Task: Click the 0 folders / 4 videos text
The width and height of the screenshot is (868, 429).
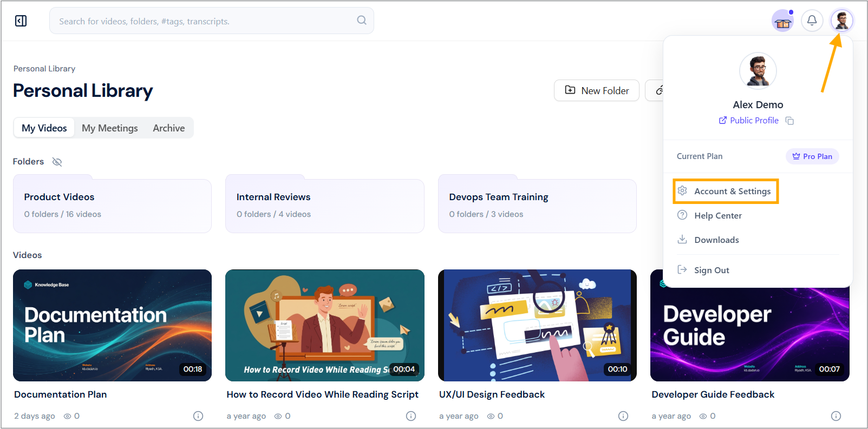Action: click(x=273, y=214)
